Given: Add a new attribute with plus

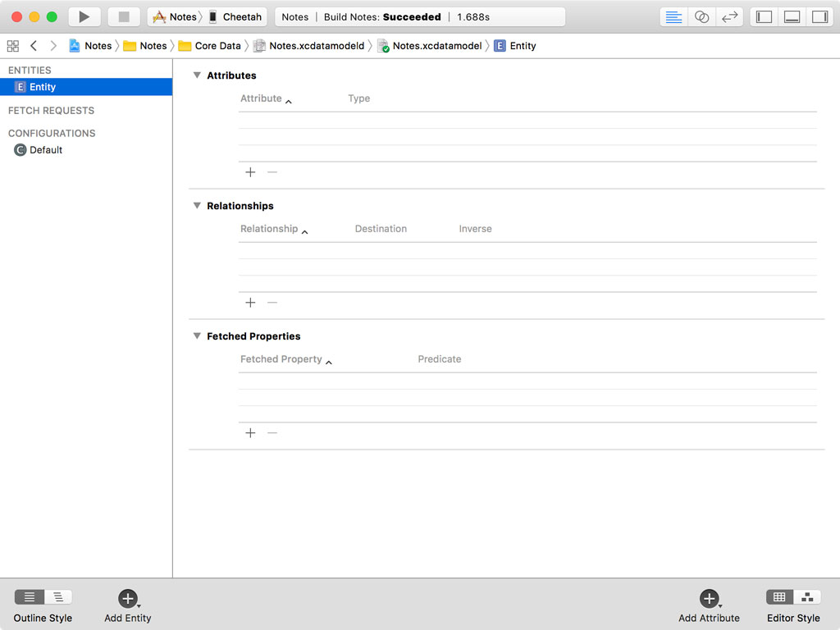Looking at the screenshot, I should 250,172.
